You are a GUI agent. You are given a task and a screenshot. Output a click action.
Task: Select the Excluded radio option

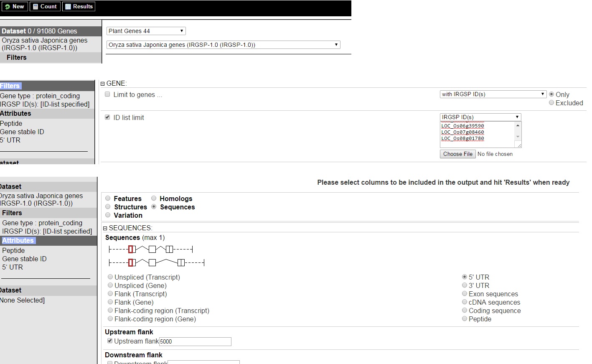point(551,103)
